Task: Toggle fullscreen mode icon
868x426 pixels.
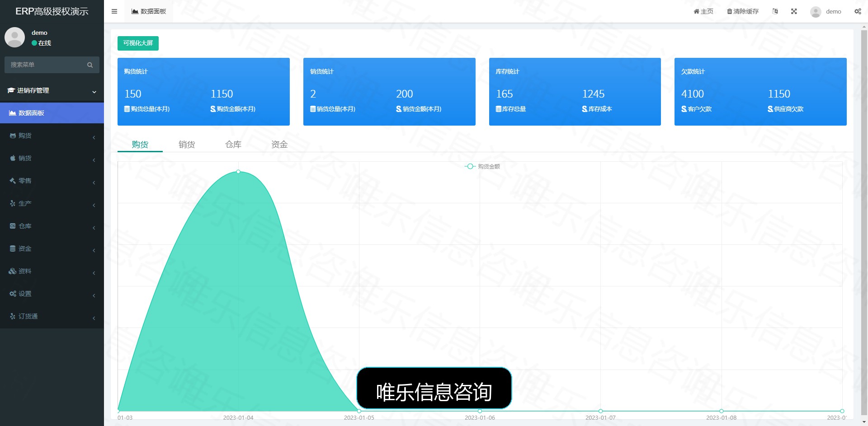Action: point(794,11)
